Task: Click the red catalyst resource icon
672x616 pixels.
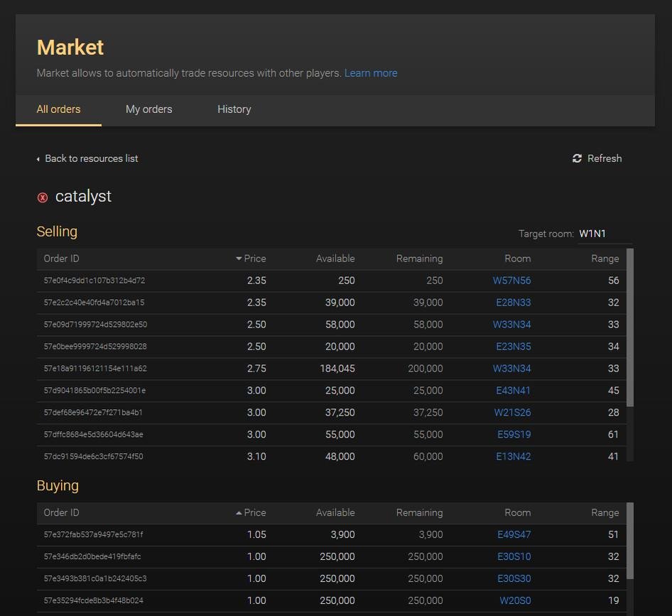Action: [43, 198]
